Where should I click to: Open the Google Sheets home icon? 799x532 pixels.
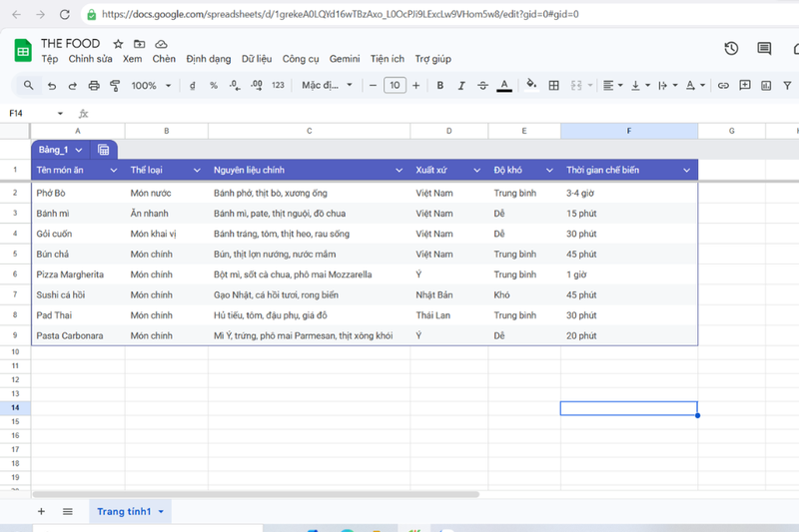pyautogui.click(x=23, y=50)
